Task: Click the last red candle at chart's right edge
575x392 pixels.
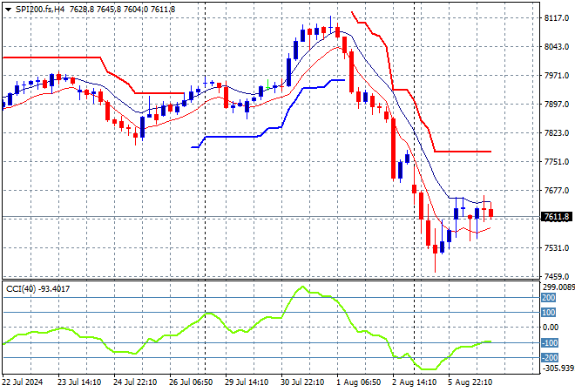Action: (x=491, y=213)
